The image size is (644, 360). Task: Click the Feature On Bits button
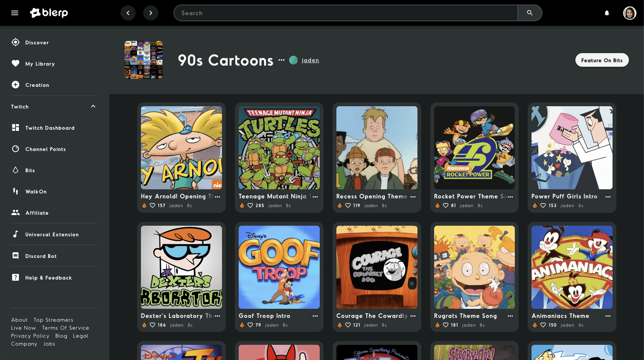click(602, 60)
